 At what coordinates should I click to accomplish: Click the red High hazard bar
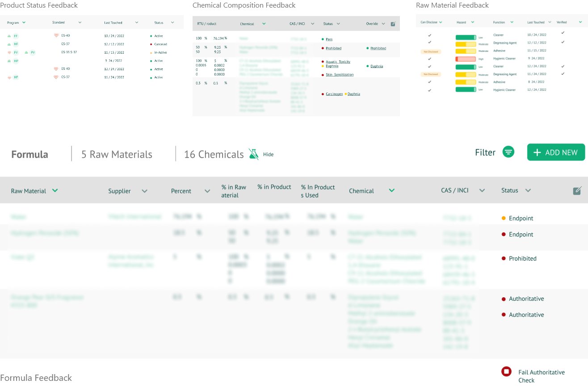(x=466, y=59)
